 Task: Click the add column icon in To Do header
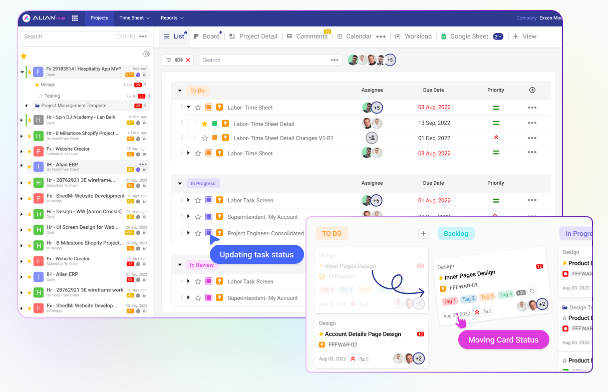point(532,90)
